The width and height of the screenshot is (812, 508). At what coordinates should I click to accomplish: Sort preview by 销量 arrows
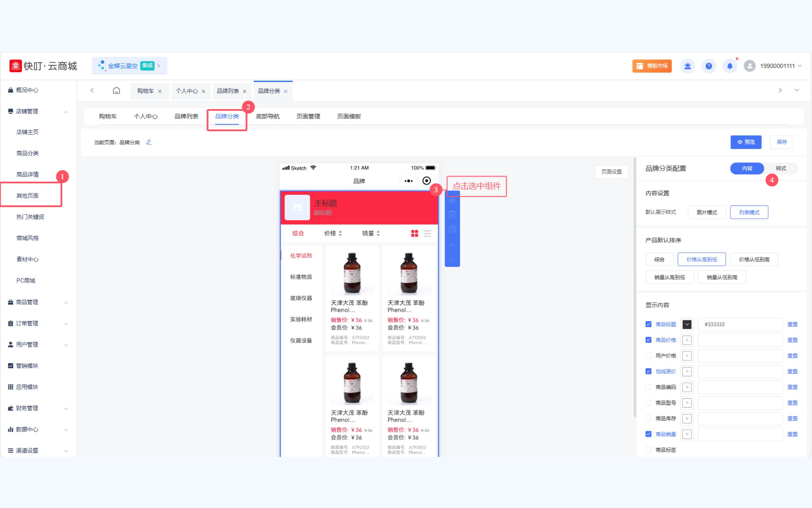click(378, 233)
